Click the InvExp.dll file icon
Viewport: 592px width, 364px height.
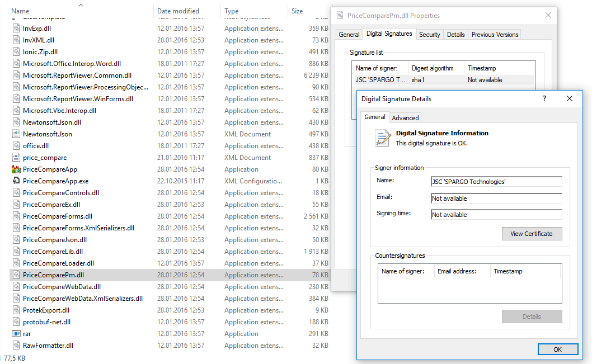pyautogui.click(x=16, y=29)
